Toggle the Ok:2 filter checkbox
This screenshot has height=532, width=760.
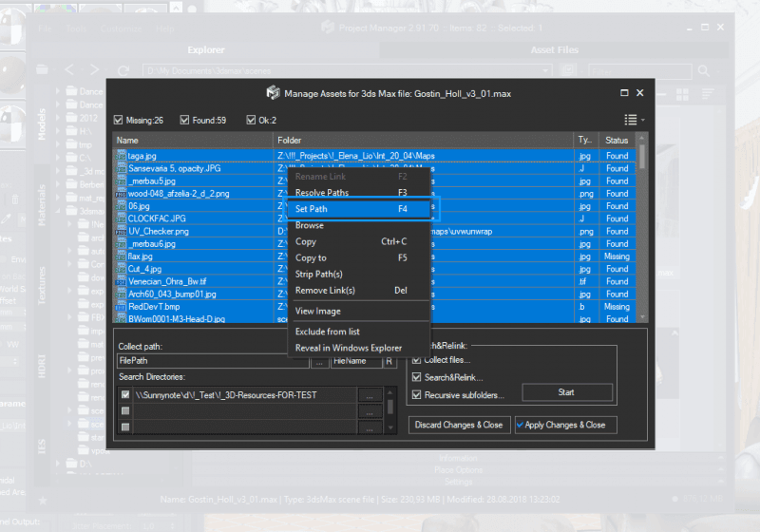click(251, 120)
